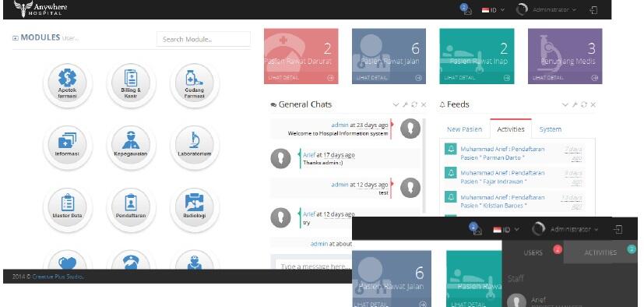View details of Pasien Rawat Inap card

point(477,78)
